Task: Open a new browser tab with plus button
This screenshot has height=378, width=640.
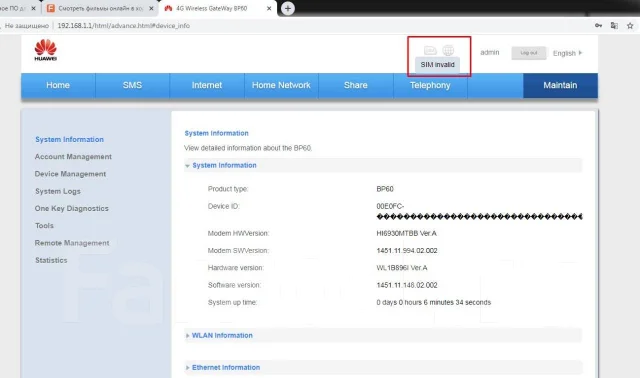Action: point(288,8)
